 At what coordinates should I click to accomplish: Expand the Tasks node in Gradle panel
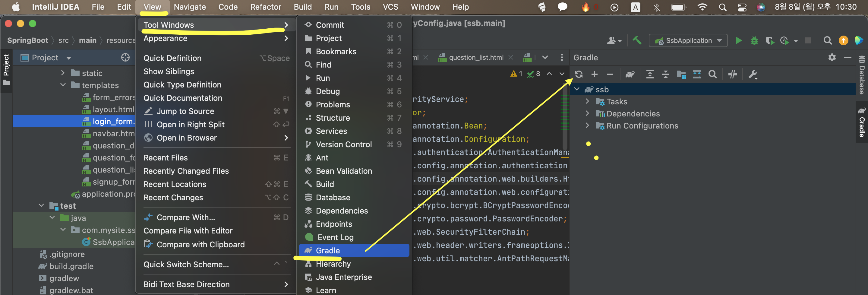point(588,101)
